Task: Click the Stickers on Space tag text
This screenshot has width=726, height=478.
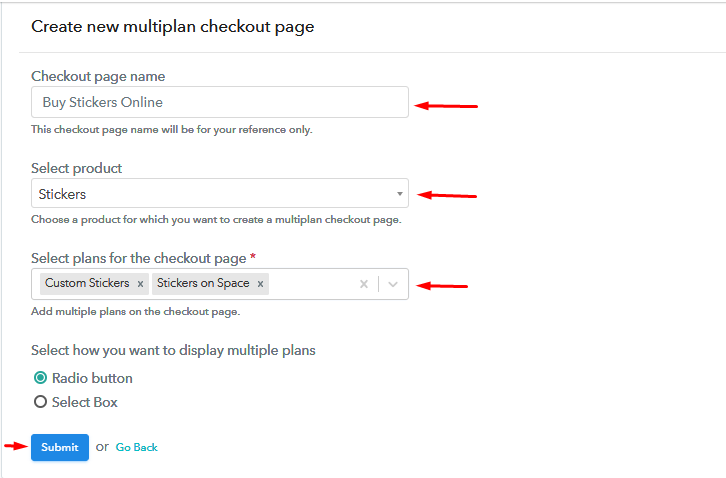Action: (203, 283)
